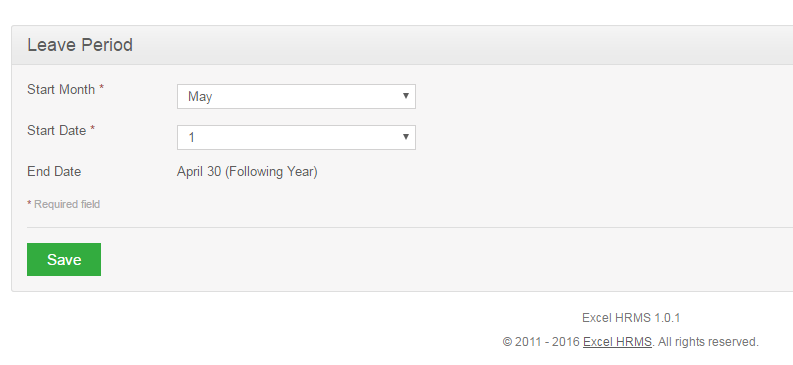The height and width of the screenshot is (365, 793).
Task: Select the April 30 (Following Year) text
Action: (x=247, y=172)
